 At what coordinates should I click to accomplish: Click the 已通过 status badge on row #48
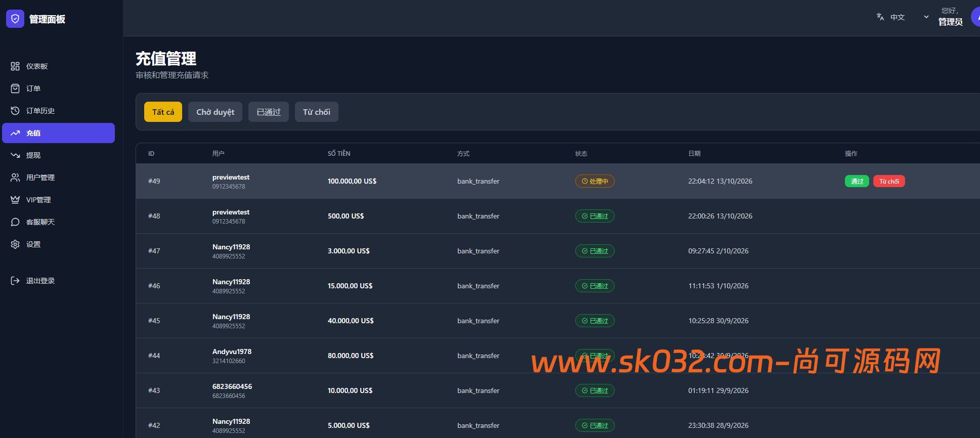(595, 216)
